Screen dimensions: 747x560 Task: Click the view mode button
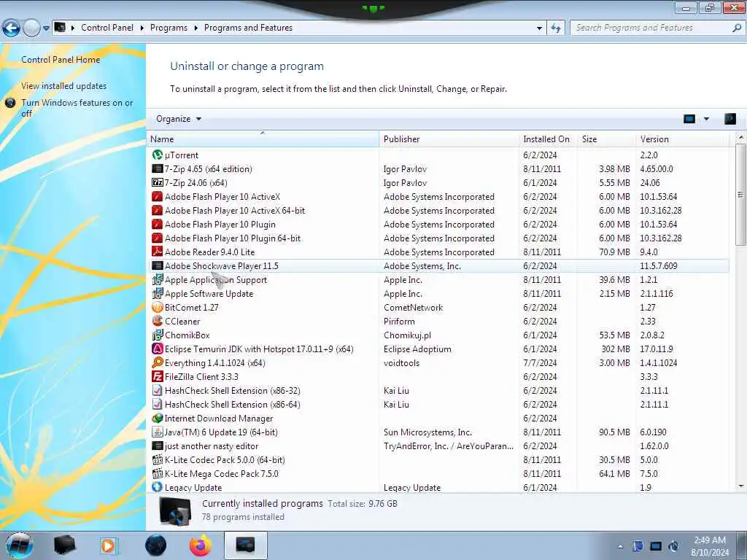point(689,119)
